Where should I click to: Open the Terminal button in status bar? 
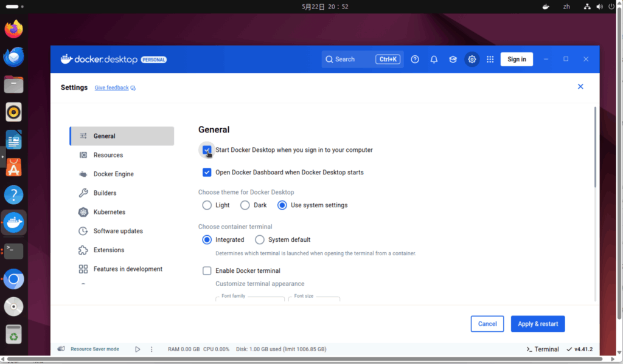542,349
